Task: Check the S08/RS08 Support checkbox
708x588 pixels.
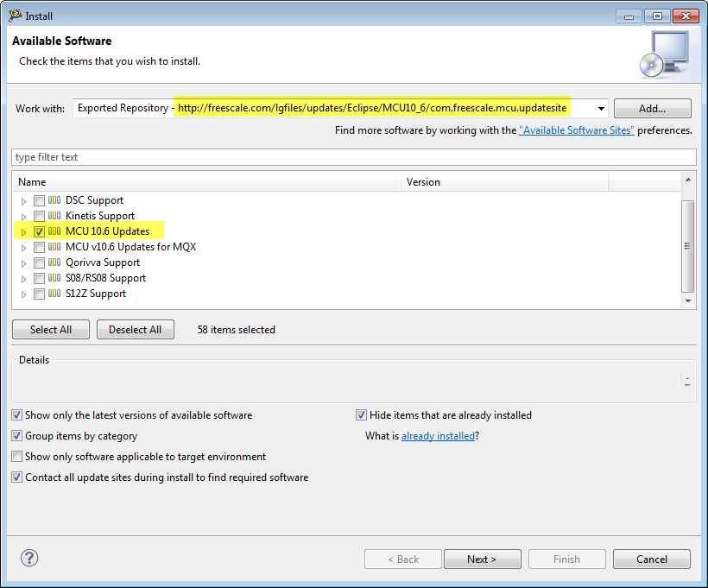Action: [39, 278]
